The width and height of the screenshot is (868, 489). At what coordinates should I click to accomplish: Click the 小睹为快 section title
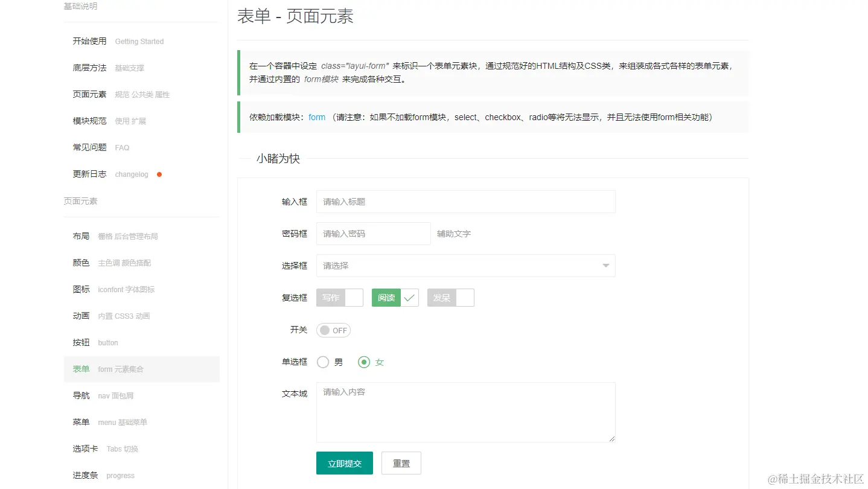point(278,159)
